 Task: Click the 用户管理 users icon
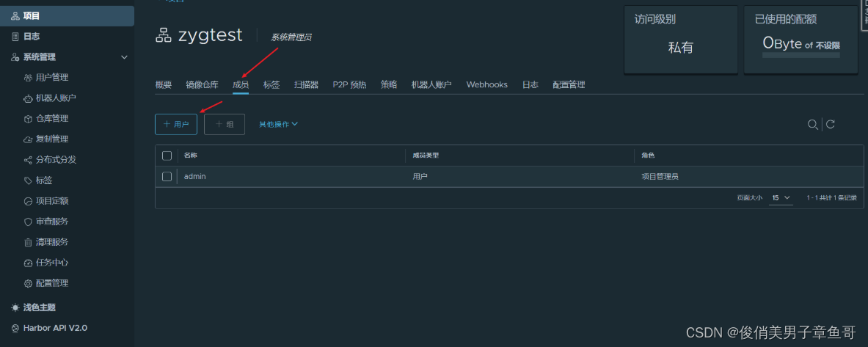pos(28,78)
